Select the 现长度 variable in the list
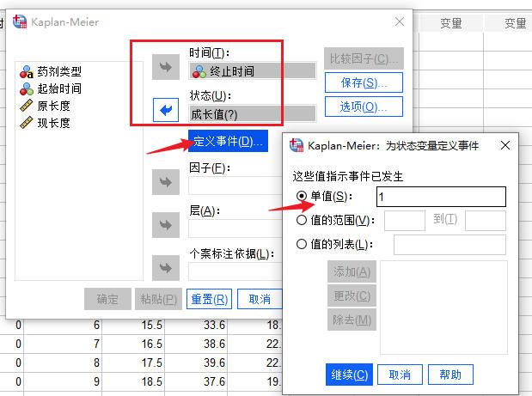 46,123
